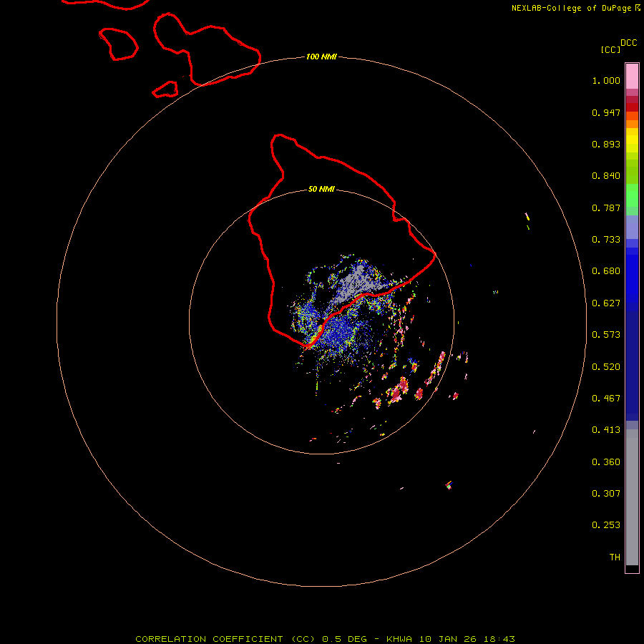Viewport: 644px width, 644px height.
Task: Click the 0.627 color scale value
Action: pos(606,303)
